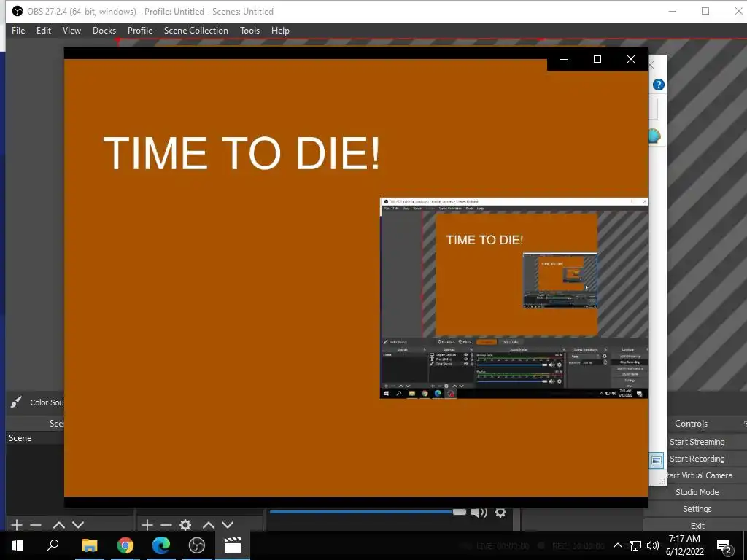The image size is (747, 560).
Task: Enable Studio Mode
Action: 697,492
